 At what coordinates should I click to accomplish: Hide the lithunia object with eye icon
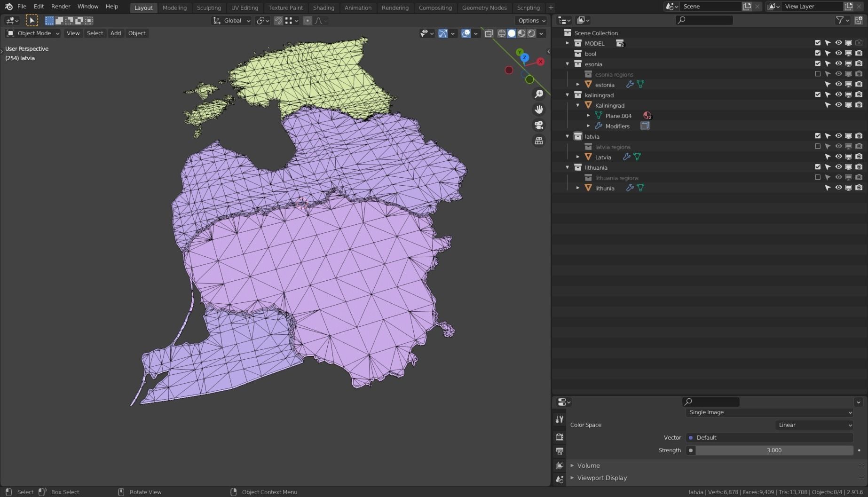click(838, 188)
